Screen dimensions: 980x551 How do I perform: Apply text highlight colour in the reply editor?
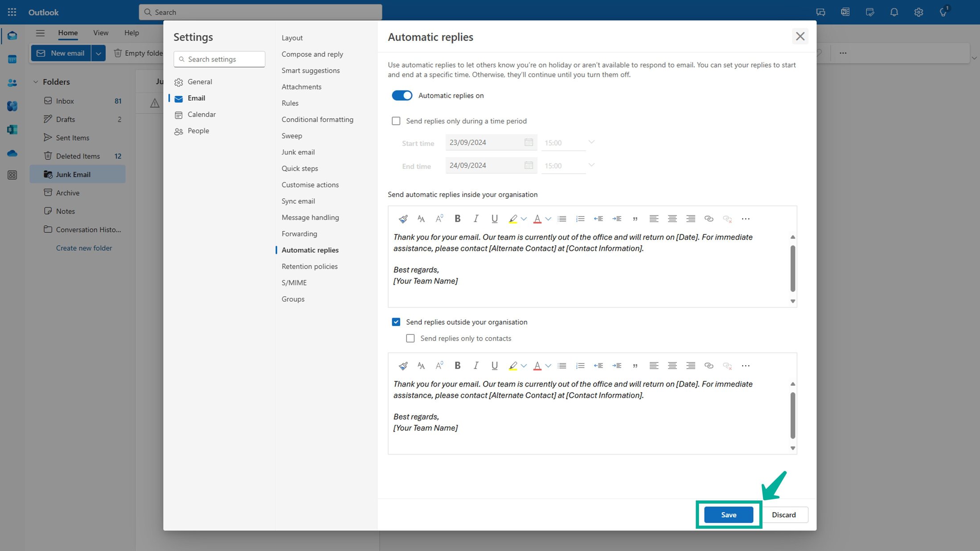point(513,218)
